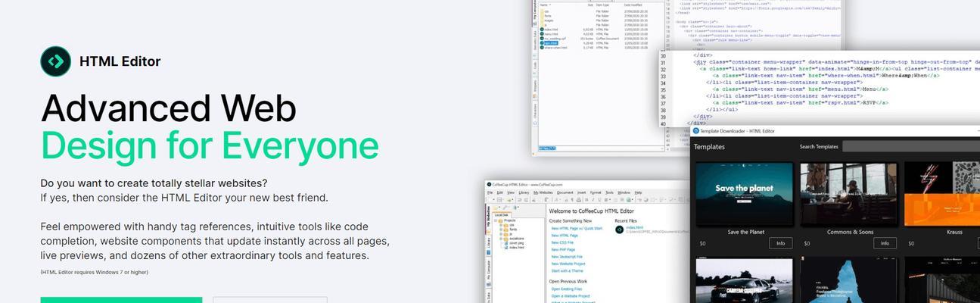Open the Tools menu in CoffeeCup window
Viewport: 980px width, 303px height.
click(609, 192)
